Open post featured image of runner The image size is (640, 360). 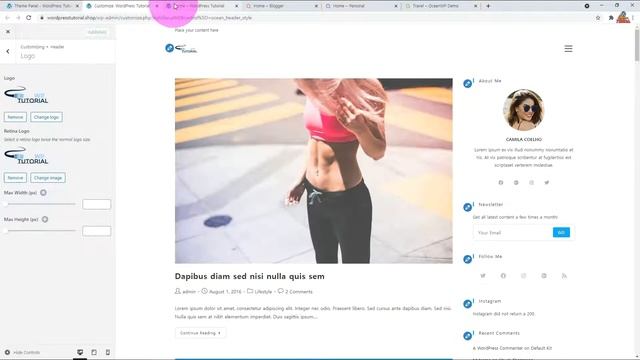coord(313,171)
